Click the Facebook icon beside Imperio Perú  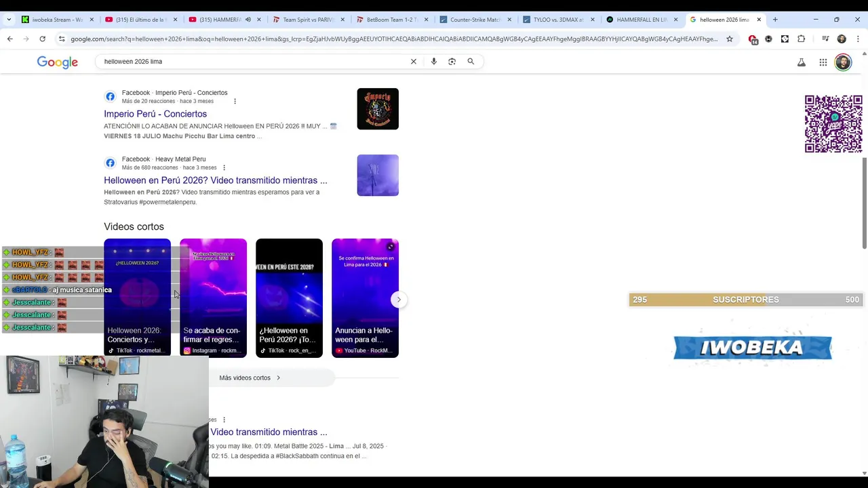110,97
